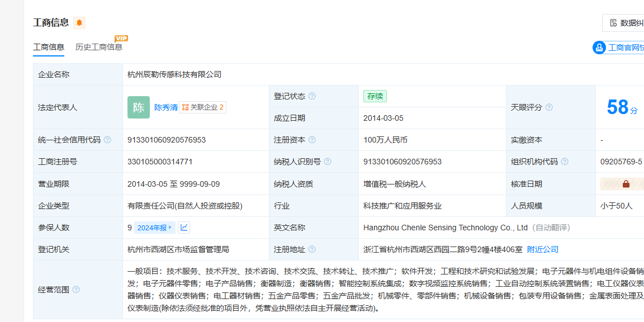644x322 pixels.
Task: Click the taxpayer ID in 纳税人识别号 row
Action: coord(402,162)
